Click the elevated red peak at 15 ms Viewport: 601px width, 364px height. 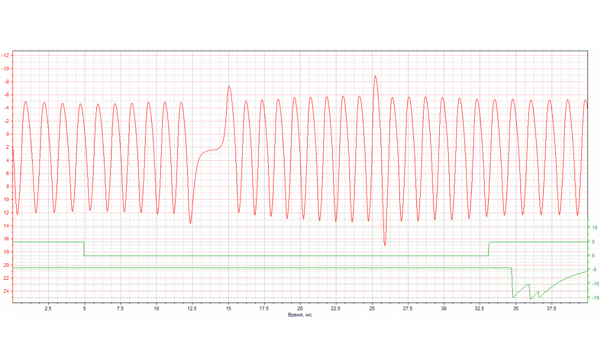tap(229, 87)
